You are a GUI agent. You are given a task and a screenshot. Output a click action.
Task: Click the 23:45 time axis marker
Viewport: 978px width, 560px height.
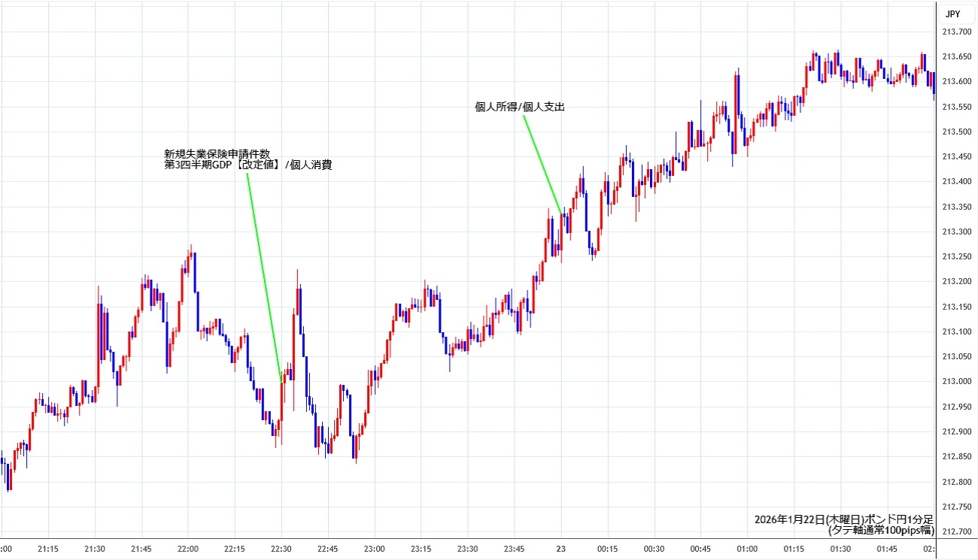(514, 549)
